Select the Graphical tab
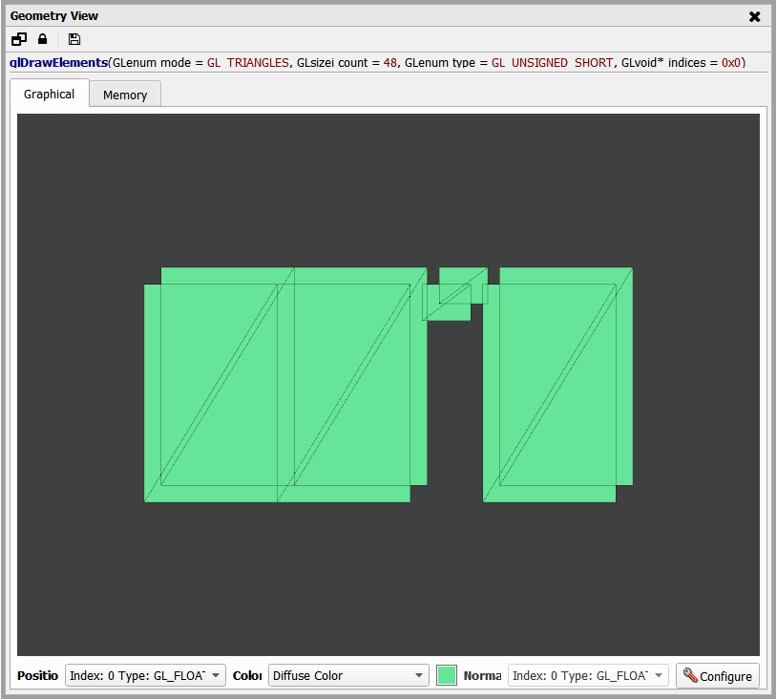This screenshot has width=777, height=700. [49, 94]
